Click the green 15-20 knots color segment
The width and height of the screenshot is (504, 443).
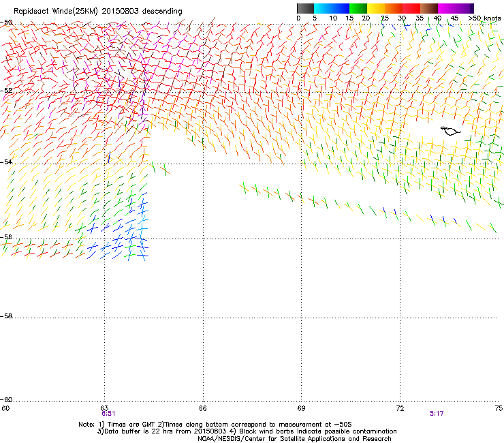[358, 8]
